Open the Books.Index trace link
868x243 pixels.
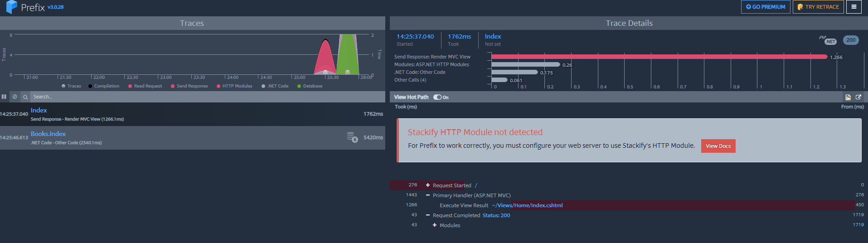click(x=48, y=134)
